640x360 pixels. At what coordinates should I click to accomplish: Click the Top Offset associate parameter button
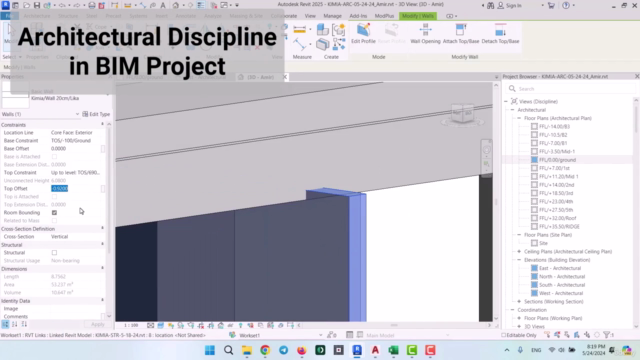coord(103,189)
